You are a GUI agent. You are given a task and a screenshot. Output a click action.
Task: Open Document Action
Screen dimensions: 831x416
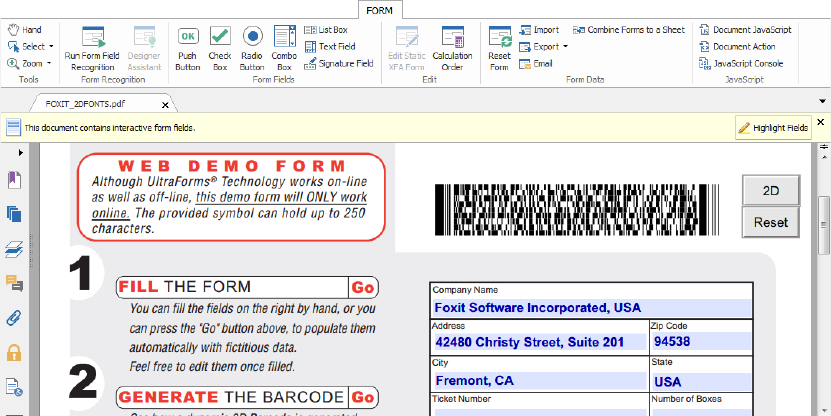(x=737, y=47)
